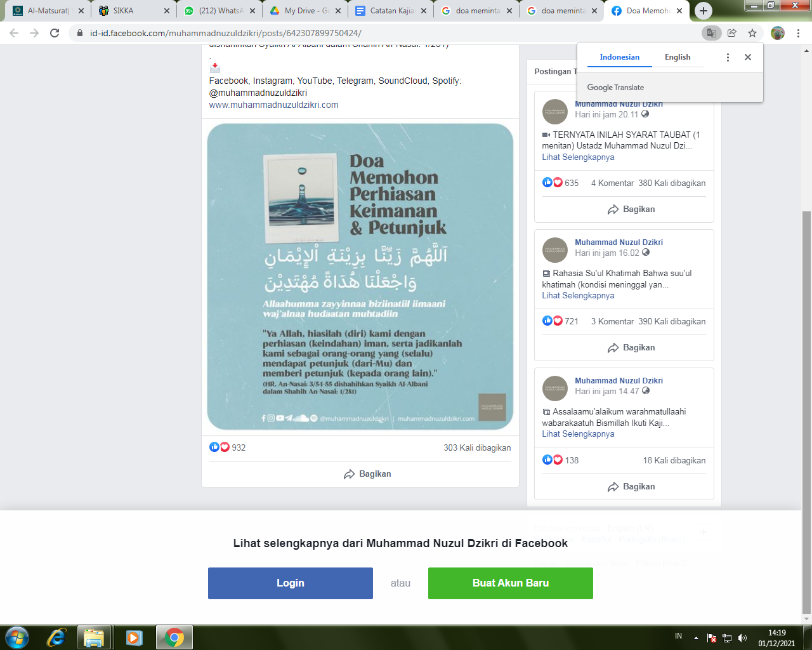Open translate options three-dot menu

[x=728, y=57]
